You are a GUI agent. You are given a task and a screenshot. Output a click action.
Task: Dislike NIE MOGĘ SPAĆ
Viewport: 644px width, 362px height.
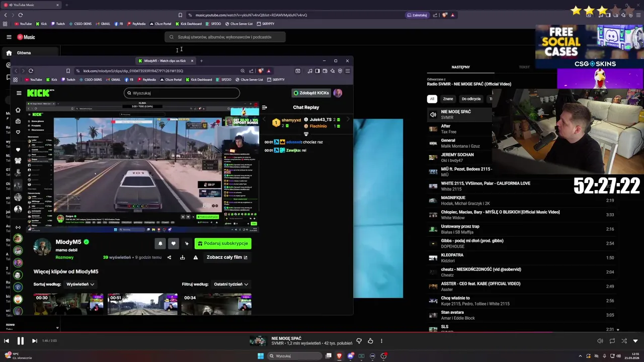(x=359, y=341)
